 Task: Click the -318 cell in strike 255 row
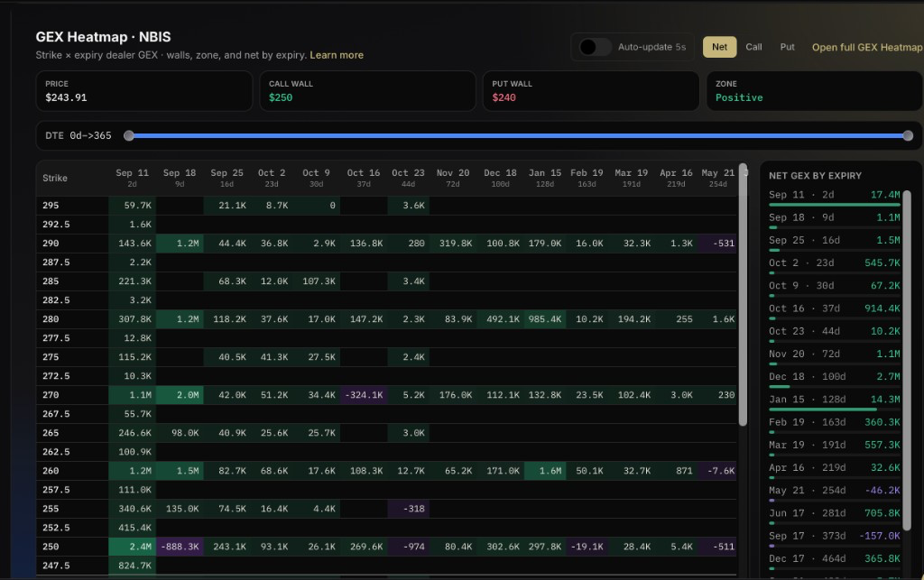(x=409, y=509)
